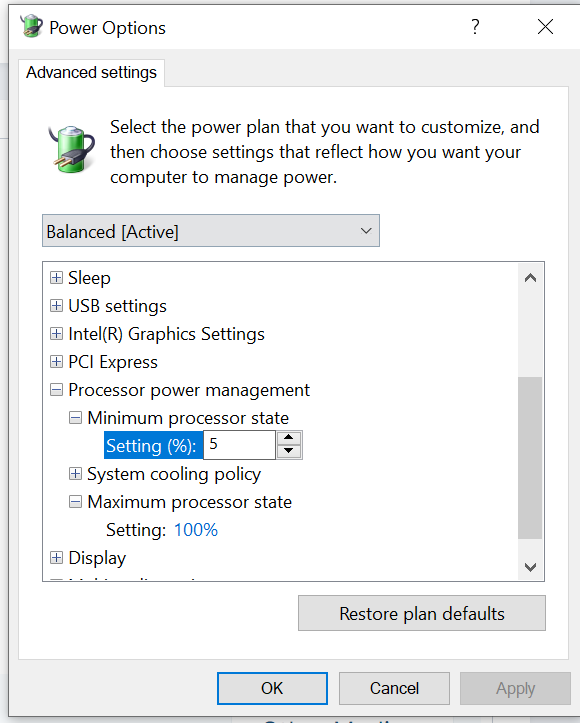Viewport: 580px width, 723px height.
Task: Collapse Maximum processor state node
Action: (75, 502)
